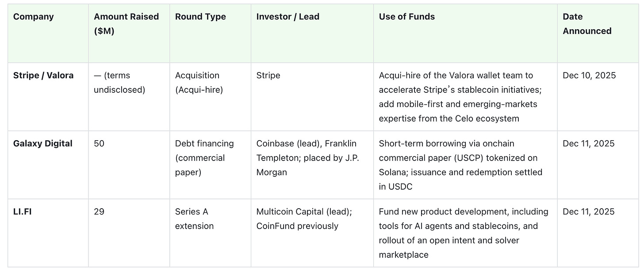Screen dimensions: 644x271
Task: Select the LI.FI company cell
Action: point(23,212)
